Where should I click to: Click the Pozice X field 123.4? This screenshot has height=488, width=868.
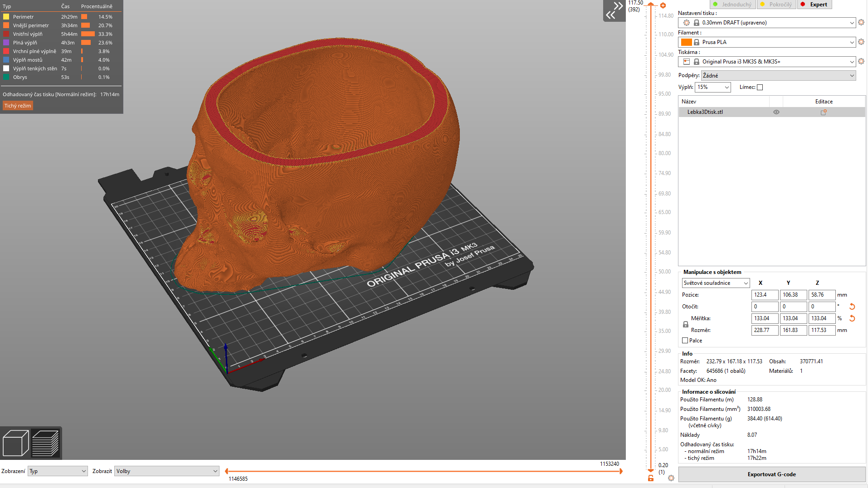tap(765, 295)
